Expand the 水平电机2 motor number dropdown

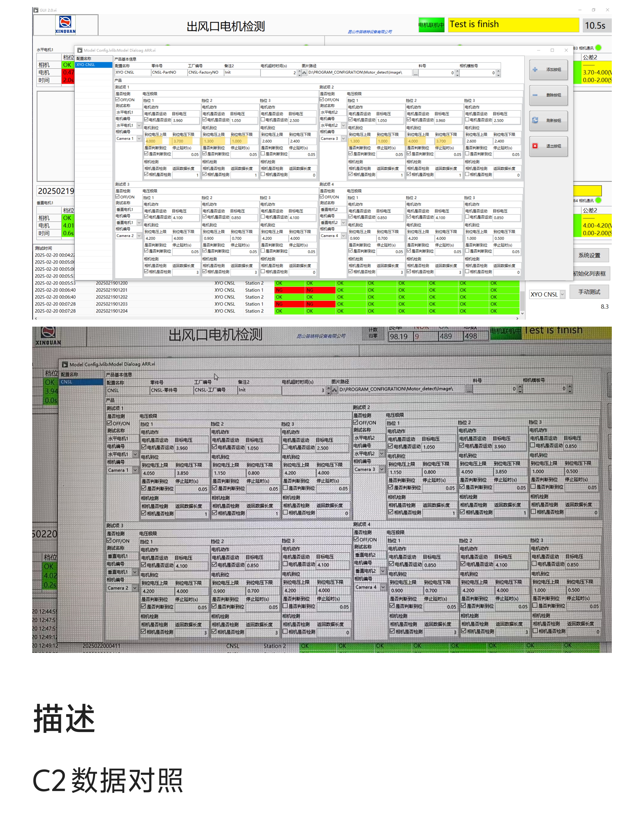[x=343, y=126]
